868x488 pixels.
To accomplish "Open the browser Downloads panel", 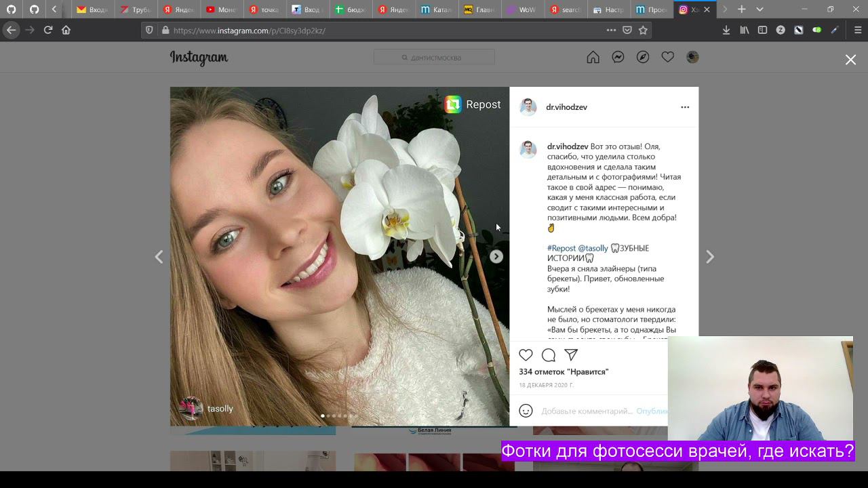I will coord(726,30).
